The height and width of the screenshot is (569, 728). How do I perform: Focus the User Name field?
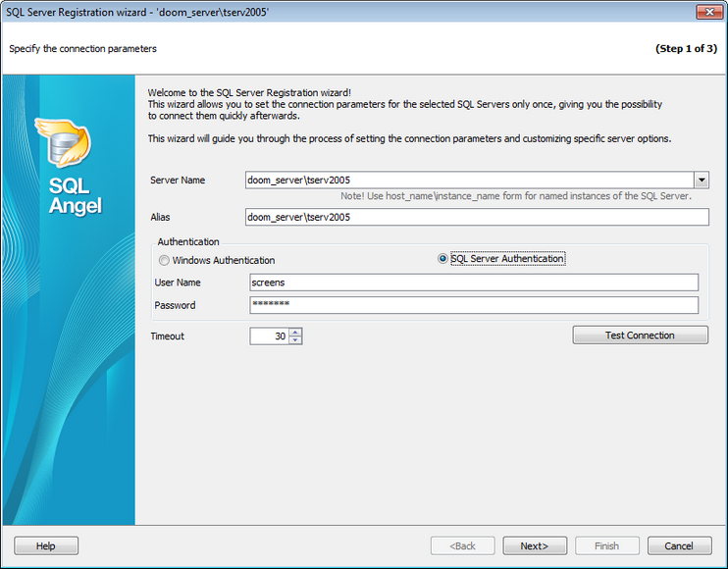pyautogui.click(x=474, y=283)
